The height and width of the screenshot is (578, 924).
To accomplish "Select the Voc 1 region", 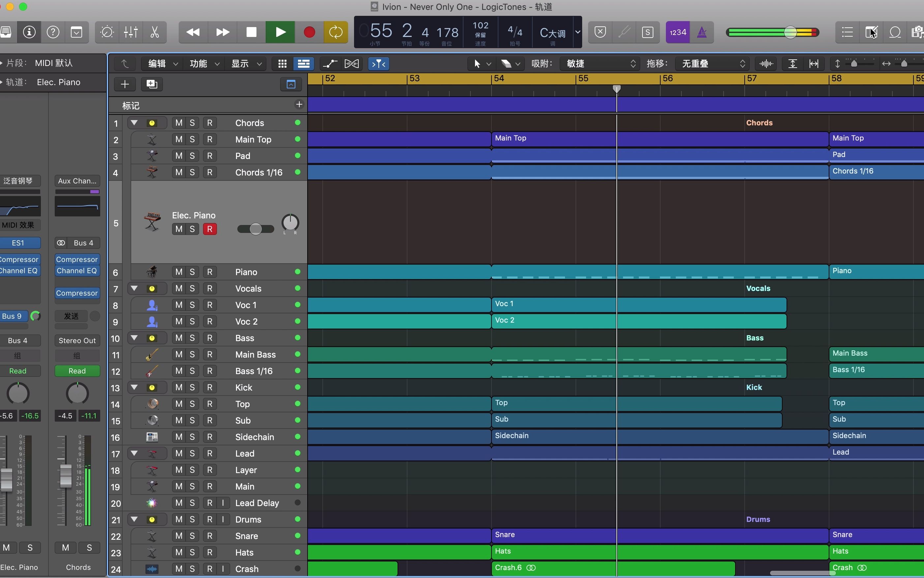I will [x=639, y=305].
